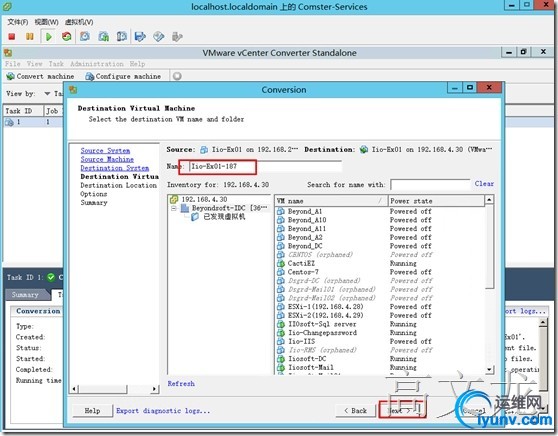This screenshot has width=558, height=436.
Task: Select 192.168.4.30 inventory root node
Action: [x=204, y=199]
